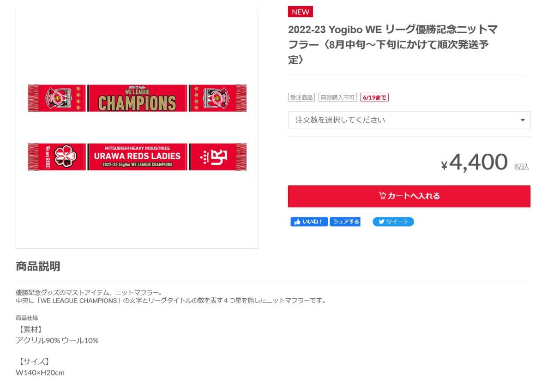Click the 受注商品 tag
Screen dimensions: 554x392
(x=301, y=97)
